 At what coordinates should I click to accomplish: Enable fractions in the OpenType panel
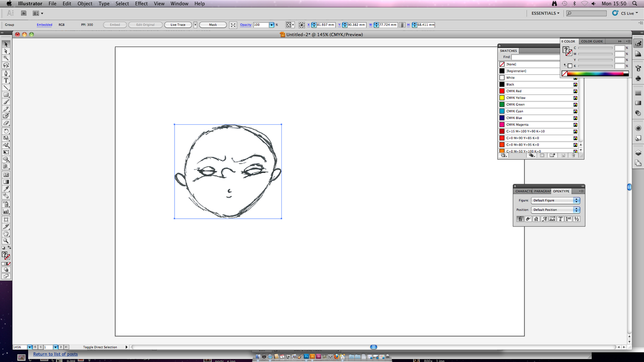576,219
